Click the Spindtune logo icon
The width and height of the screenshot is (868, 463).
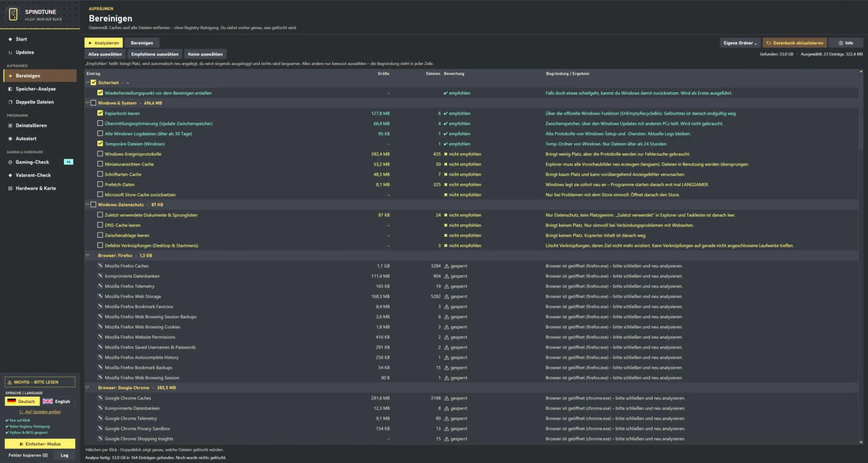pos(13,14)
